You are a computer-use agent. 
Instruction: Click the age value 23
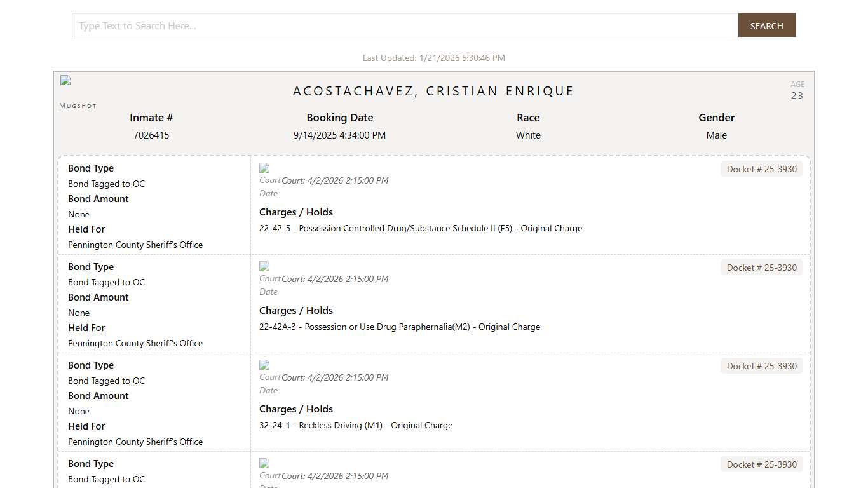click(797, 96)
